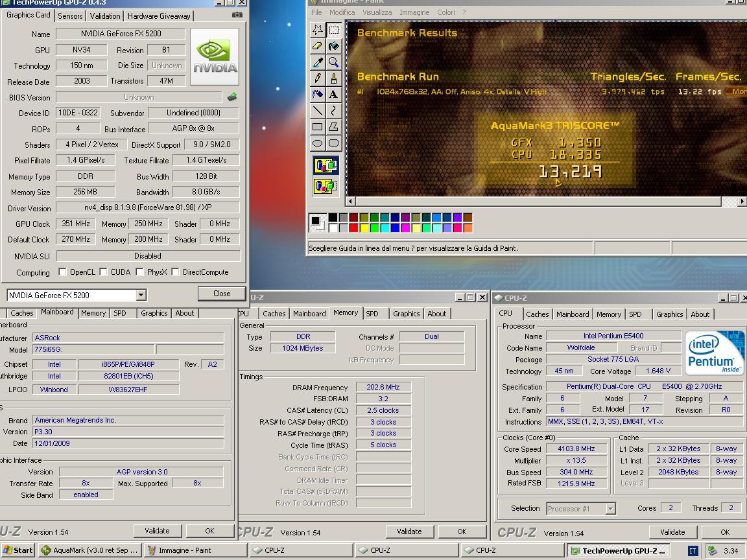Viewport: 747px width, 560px height.
Task: Click the NVIDIA logo in GPU-Z
Action: (x=215, y=56)
